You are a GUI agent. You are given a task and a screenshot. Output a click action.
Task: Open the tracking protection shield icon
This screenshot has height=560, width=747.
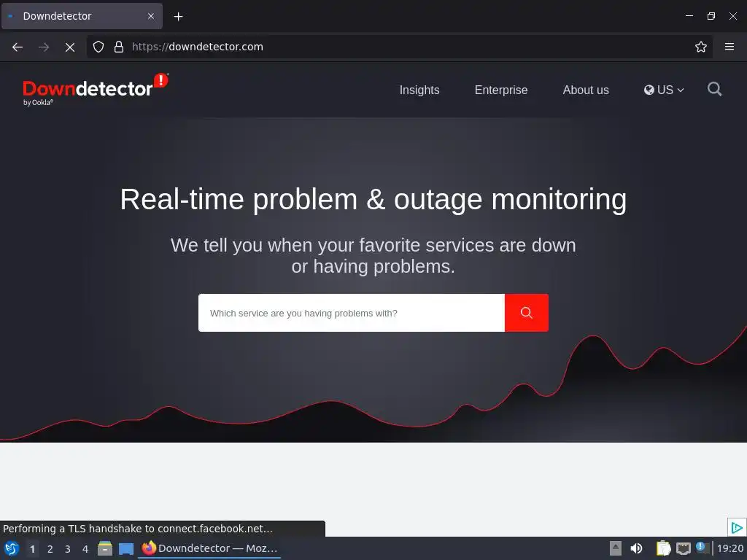click(x=98, y=47)
